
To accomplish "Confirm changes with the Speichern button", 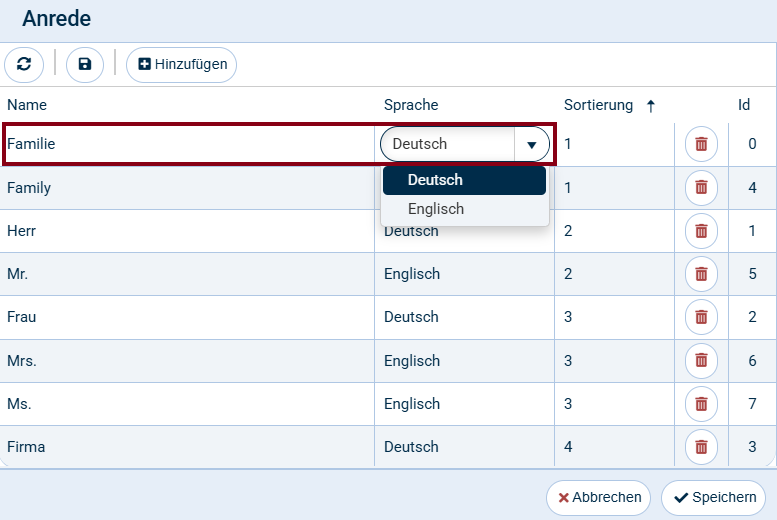I will click(714, 497).
